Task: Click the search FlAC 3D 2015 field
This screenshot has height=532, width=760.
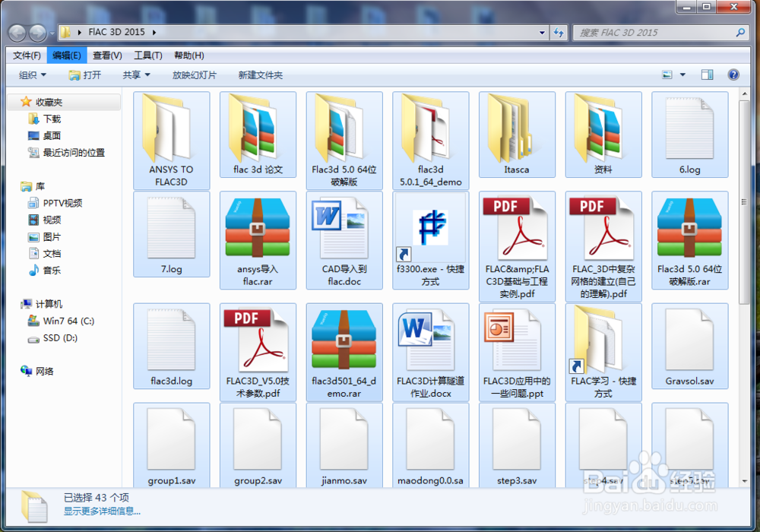Action: point(660,33)
